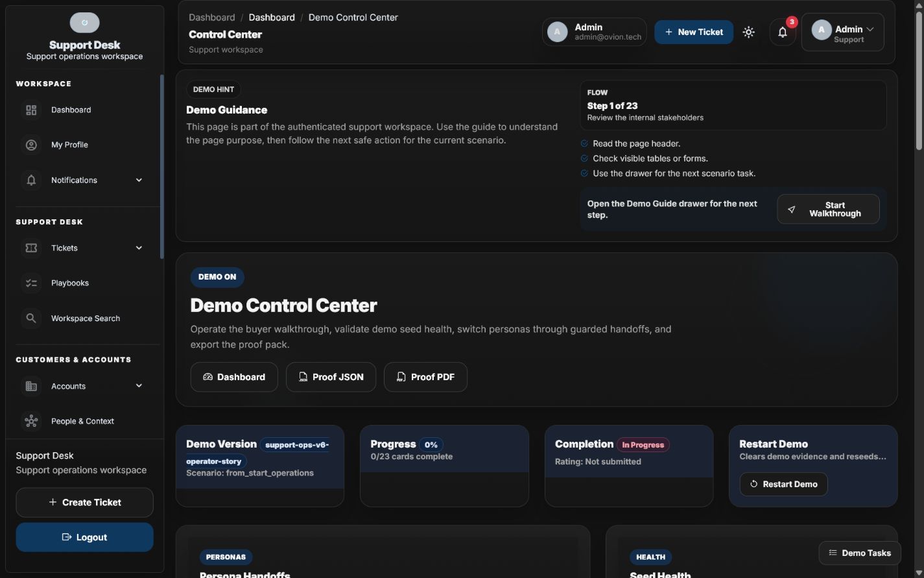Click the Admin admin@ovion.tech profile card
924x578 pixels.
pyautogui.click(x=595, y=32)
